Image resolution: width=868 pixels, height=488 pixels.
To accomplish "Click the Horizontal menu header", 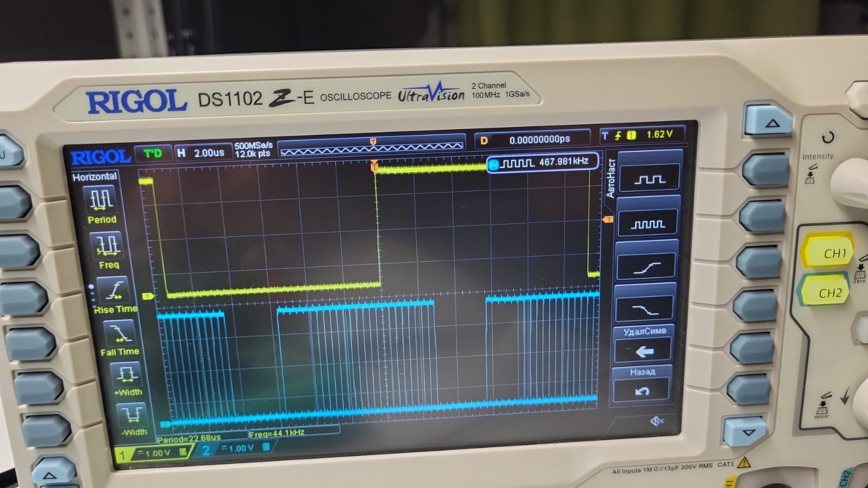I will click(94, 177).
